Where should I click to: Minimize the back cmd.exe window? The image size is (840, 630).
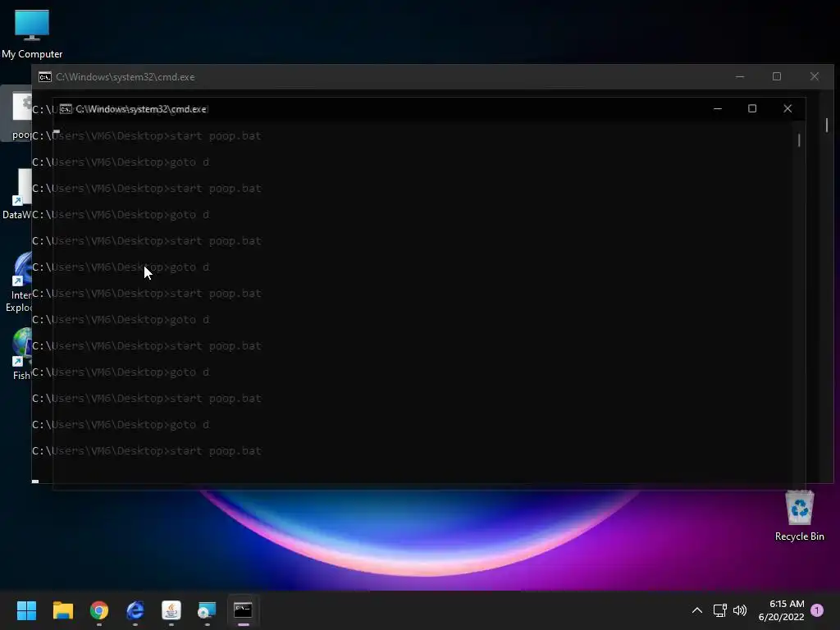tap(740, 76)
